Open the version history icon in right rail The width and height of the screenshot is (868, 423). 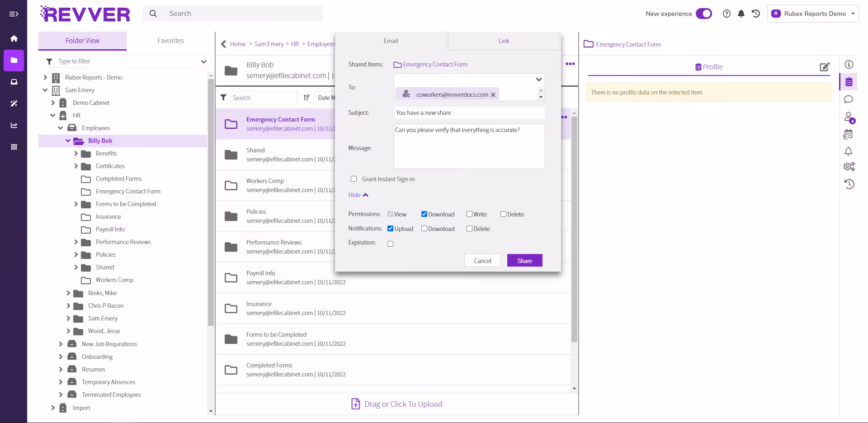point(849,184)
